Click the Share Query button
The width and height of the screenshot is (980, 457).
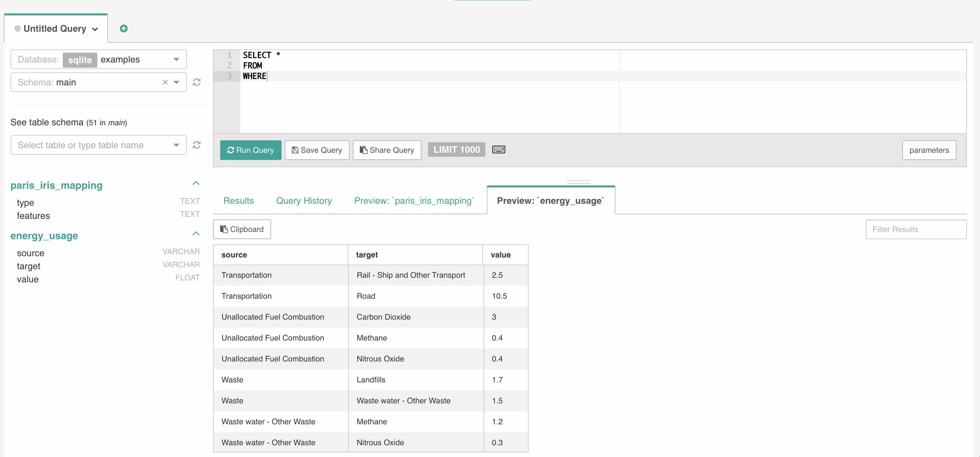click(x=386, y=150)
